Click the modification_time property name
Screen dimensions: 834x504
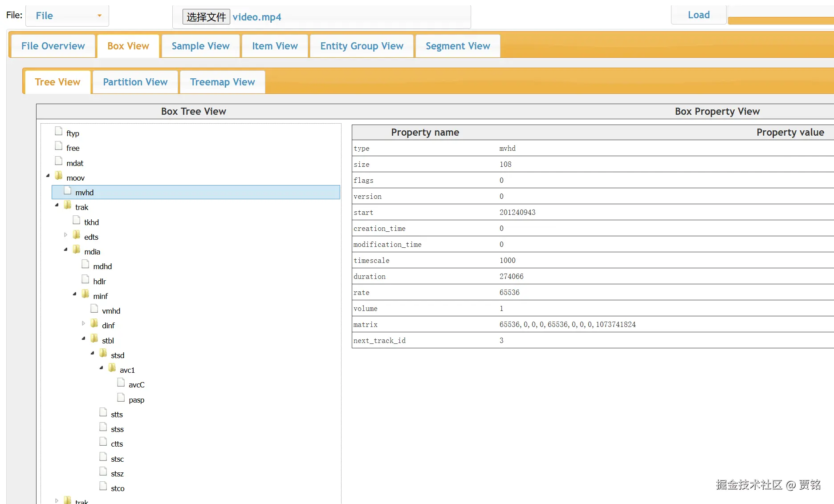[x=387, y=245]
